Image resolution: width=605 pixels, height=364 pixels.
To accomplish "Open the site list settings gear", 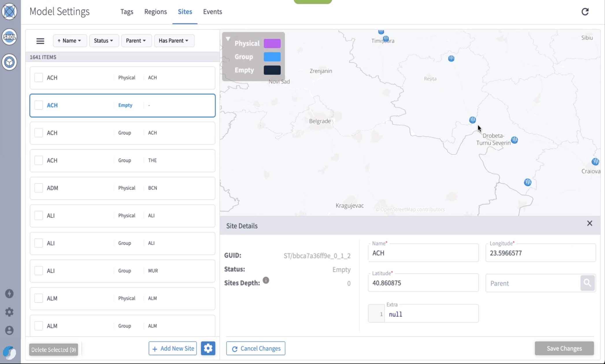I will click(208, 348).
